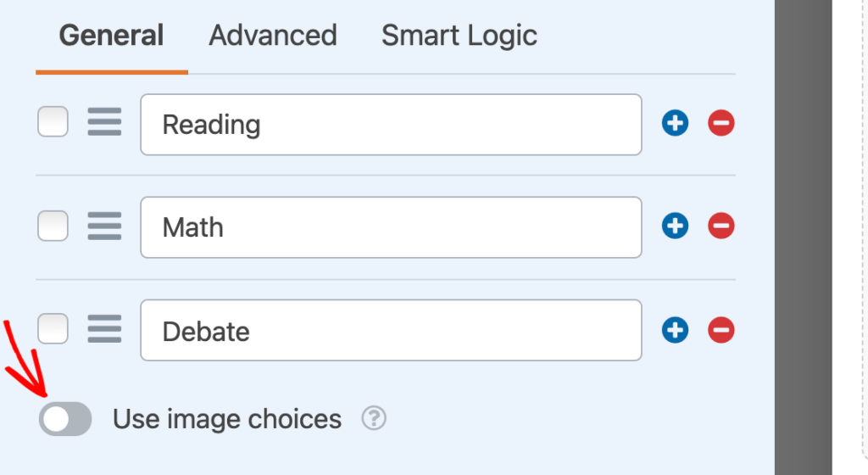
Task: Delete the Debate choice
Action: 721,330
